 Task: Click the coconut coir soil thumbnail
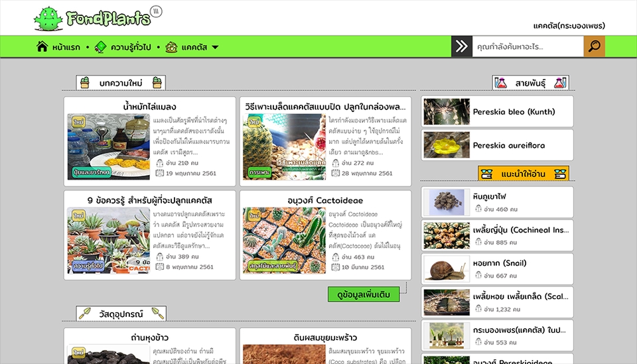pos(284,354)
